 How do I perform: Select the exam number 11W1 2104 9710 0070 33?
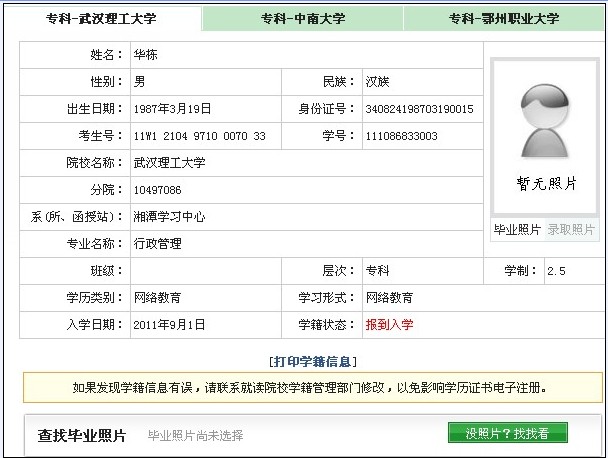pos(200,136)
